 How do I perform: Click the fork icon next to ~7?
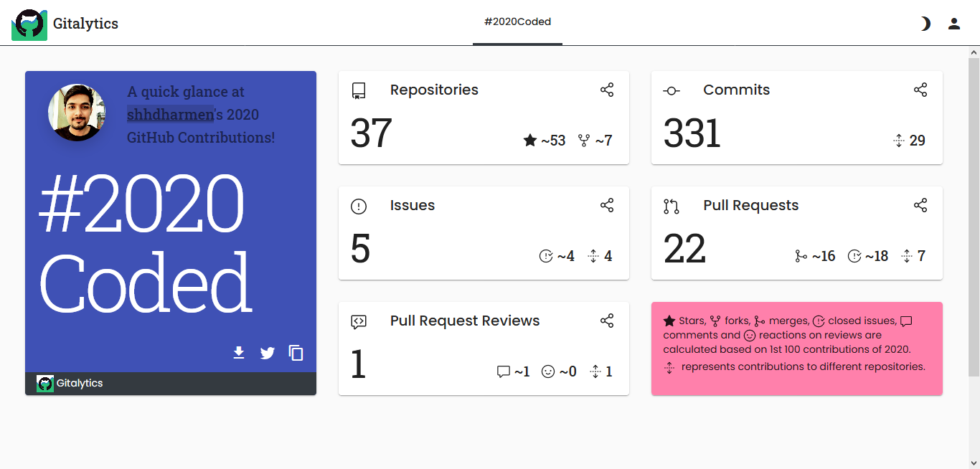pos(584,141)
